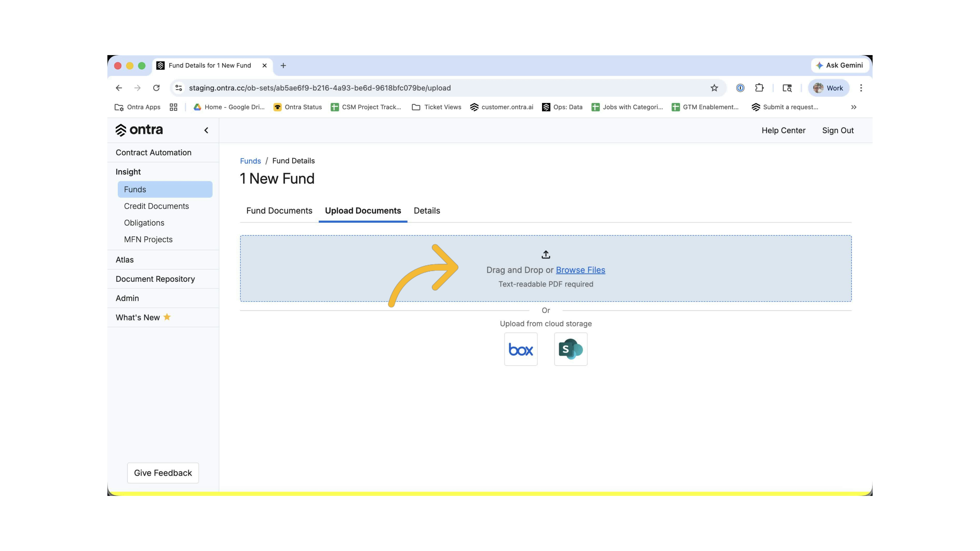
Task: Click the Ontra logo in the sidebar
Action: 139,130
